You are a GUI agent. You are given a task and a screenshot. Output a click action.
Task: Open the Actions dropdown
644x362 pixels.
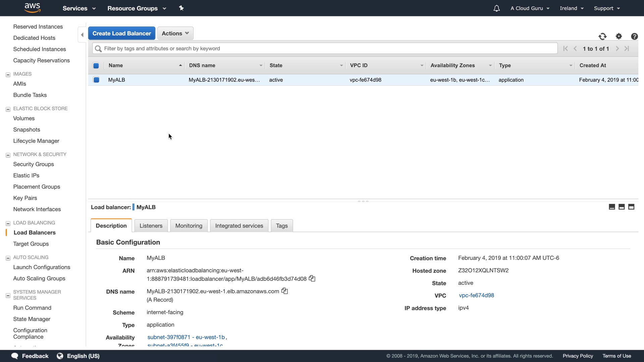(175, 33)
